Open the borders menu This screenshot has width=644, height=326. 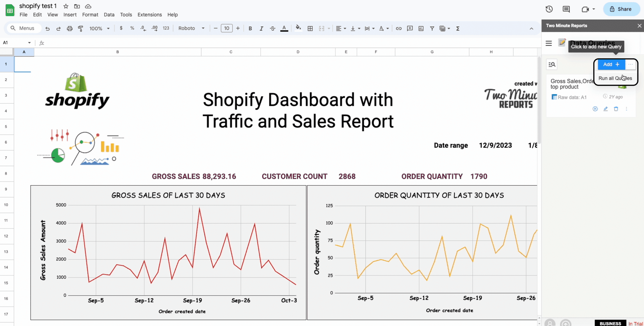point(310,29)
